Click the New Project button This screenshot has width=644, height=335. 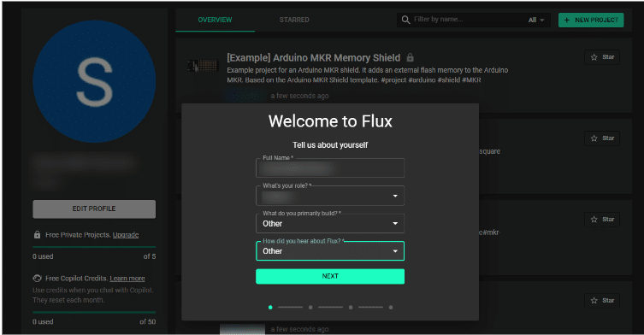pyautogui.click(x=591, y=21)
